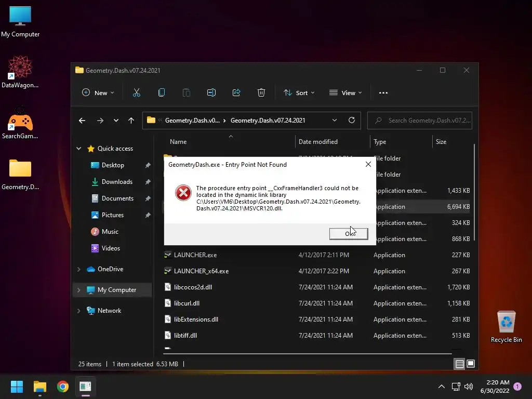
Task: Go back with the left arrow
Action: pyautogui.click(x=82, y=121)
